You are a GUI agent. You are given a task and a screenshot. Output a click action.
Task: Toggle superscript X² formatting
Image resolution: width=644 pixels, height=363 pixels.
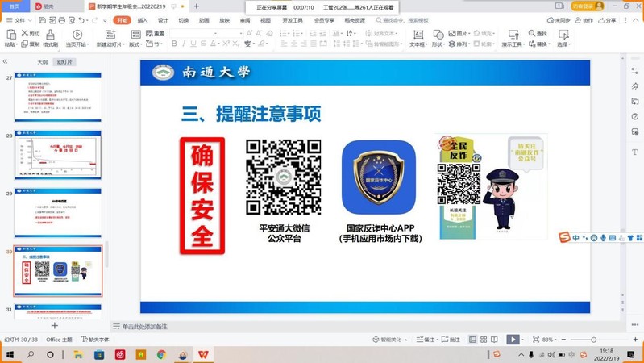pos(226,44)
